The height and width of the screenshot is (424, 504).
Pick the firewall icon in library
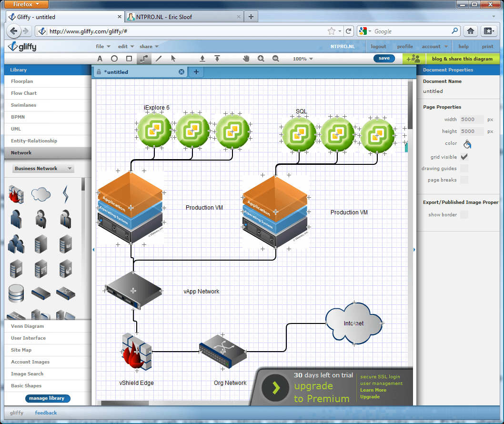[16, 194]
